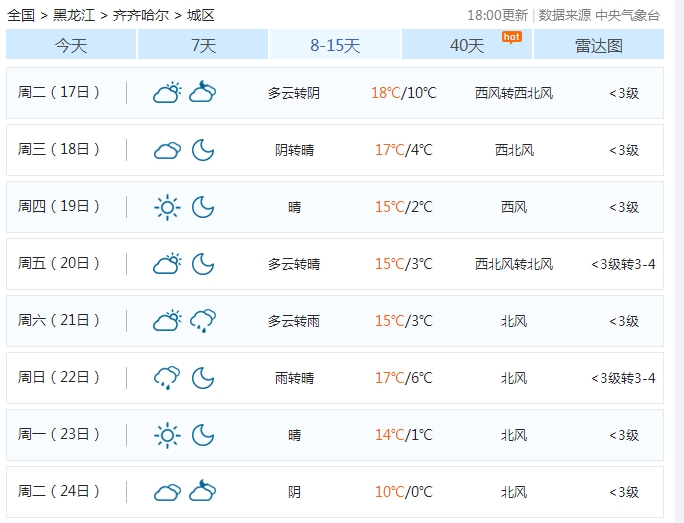Click the 周一 23日 sunny icon
This screenshot has width=684, height=523.
(168, 435)
